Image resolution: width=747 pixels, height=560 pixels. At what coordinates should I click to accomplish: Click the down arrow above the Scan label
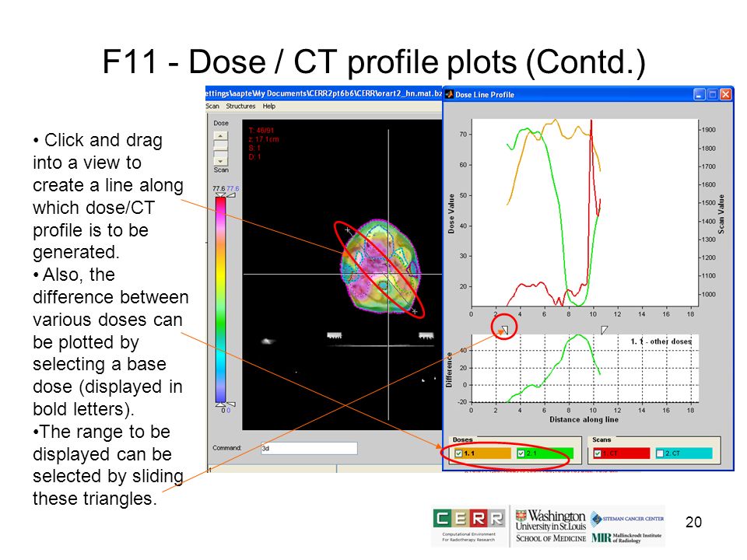(220, 161)
